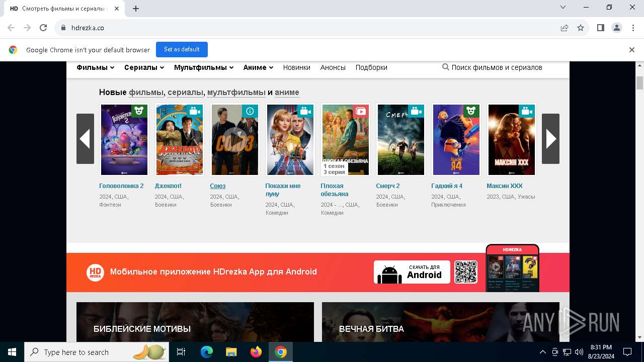
Task: Click info icon on Союз poster
Action: click(x=250, y=111)
